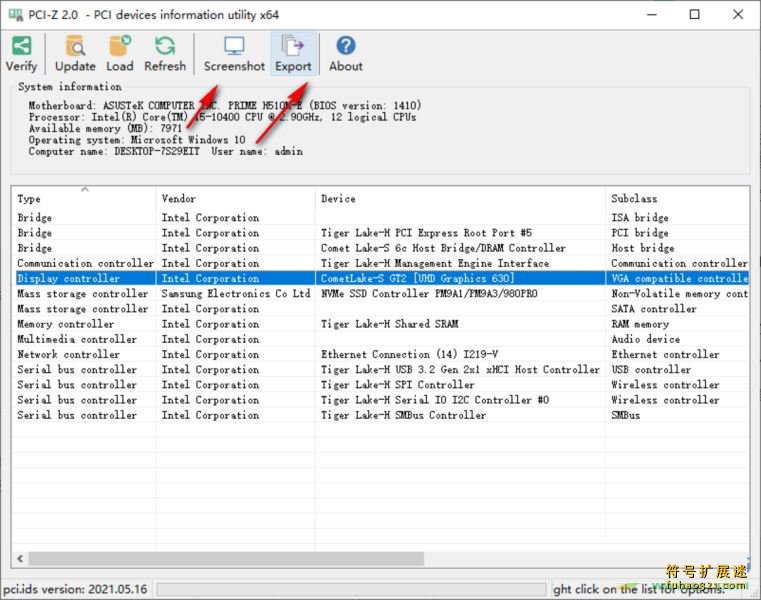761x600 pixels.
Task: Select 'NVMe SSD Controller PM9A1/PM9A3/980PRO' device
Action: click(x=429, y=294)
